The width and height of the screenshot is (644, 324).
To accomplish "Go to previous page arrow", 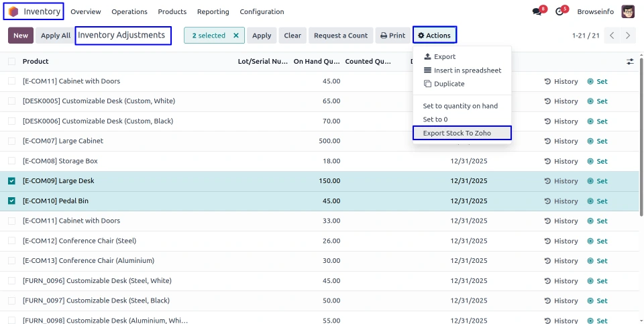I will [x=612, y=36].
